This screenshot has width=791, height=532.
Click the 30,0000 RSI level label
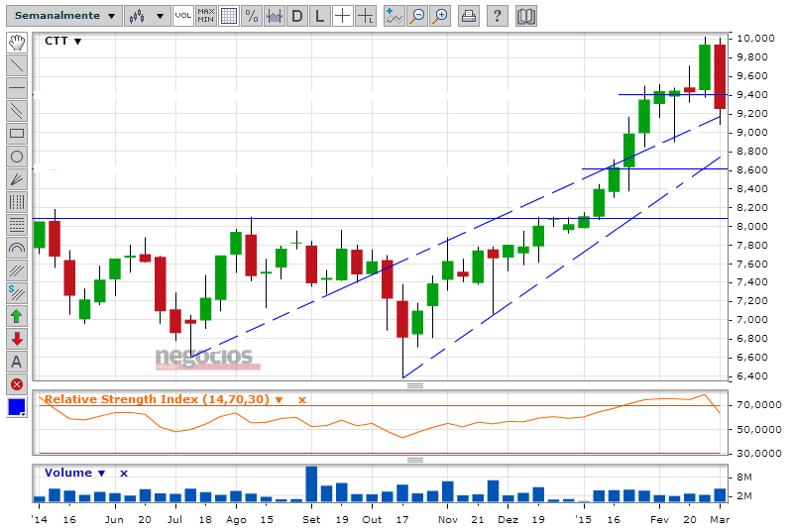[x=758, y=454]
